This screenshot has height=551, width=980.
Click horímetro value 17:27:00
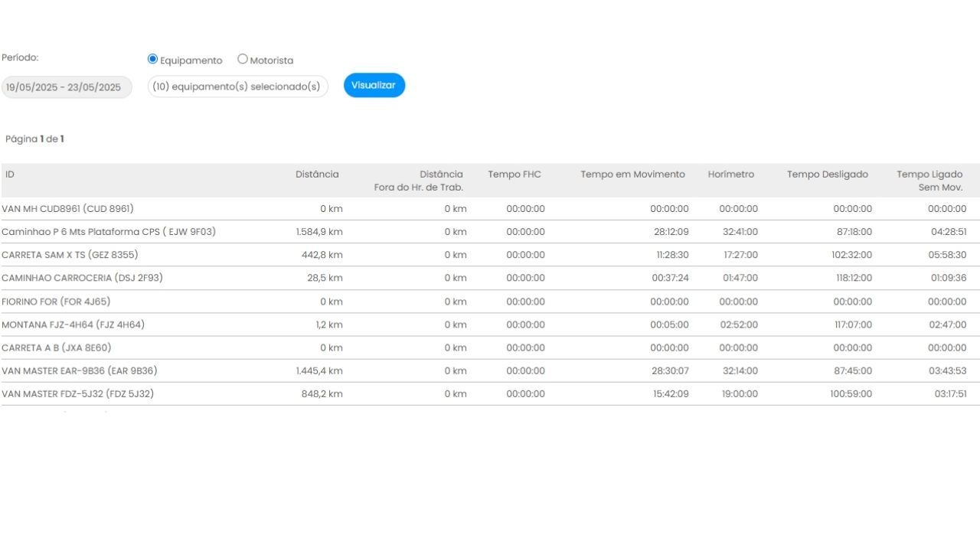pos(741,255)
